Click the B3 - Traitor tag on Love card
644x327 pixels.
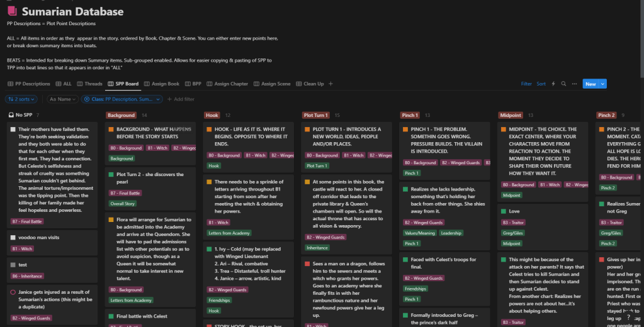point(514,223)
